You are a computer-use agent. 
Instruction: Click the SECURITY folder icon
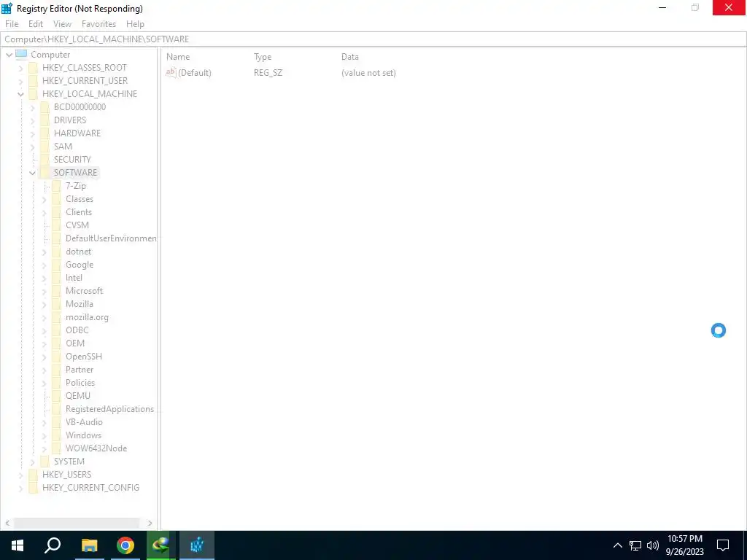44,159
